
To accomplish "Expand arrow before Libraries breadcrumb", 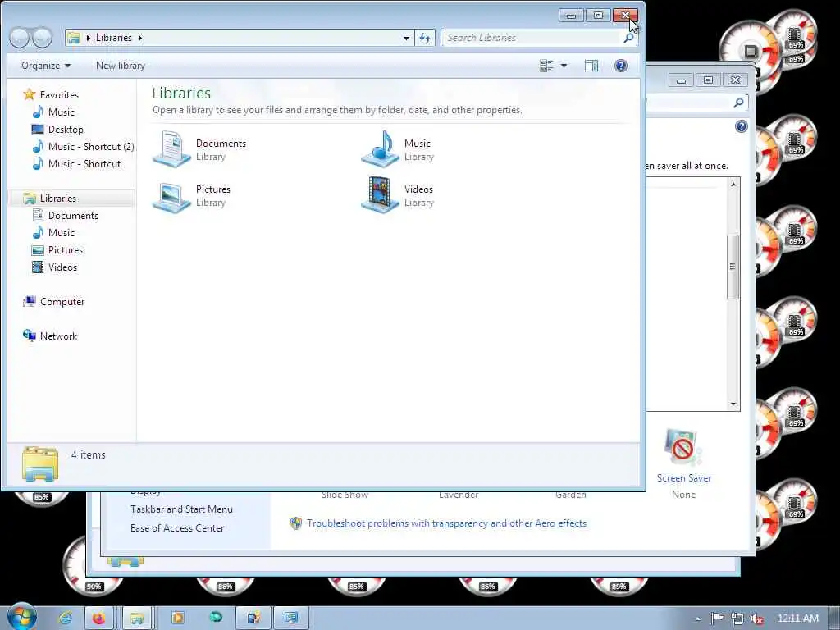I will [89, 38].
